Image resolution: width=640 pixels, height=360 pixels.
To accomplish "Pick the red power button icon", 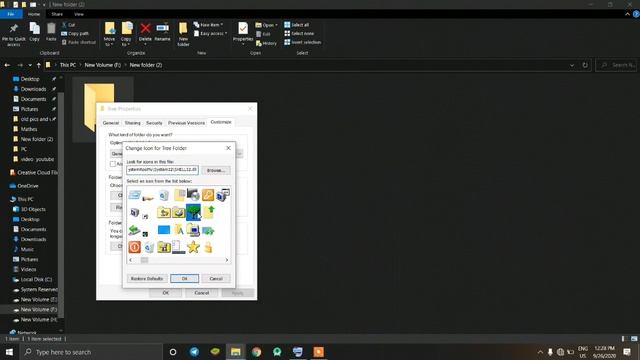I will coord(134,247).
